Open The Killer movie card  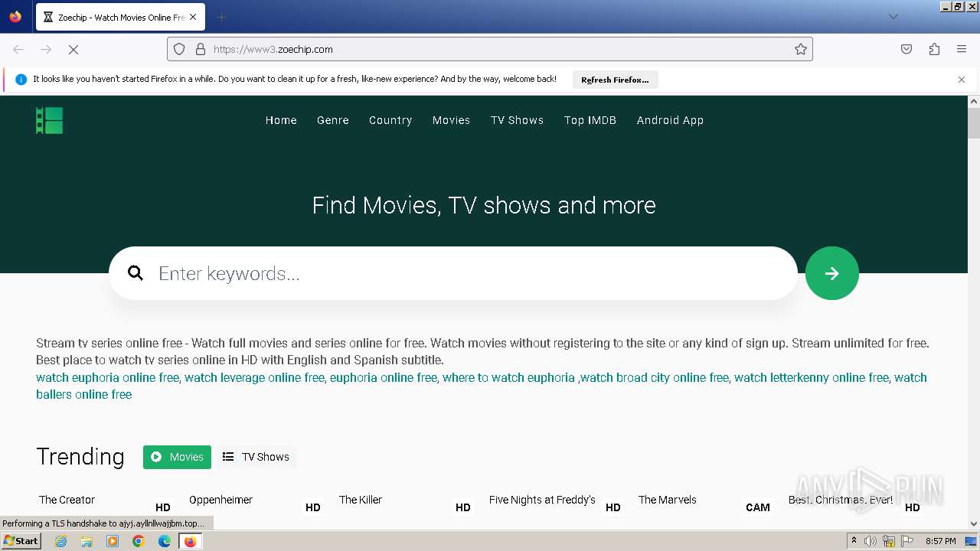361,500
